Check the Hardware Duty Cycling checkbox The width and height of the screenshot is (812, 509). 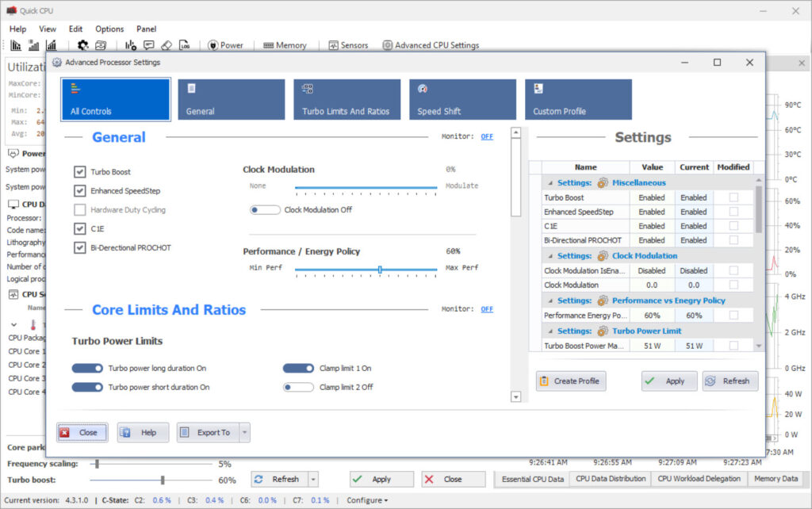coord(80,210)
